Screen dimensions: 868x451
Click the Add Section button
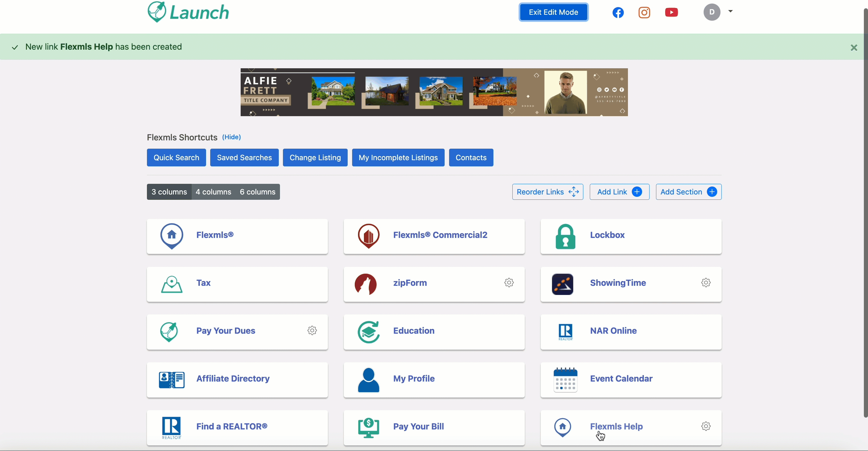(x=689, y=192)
